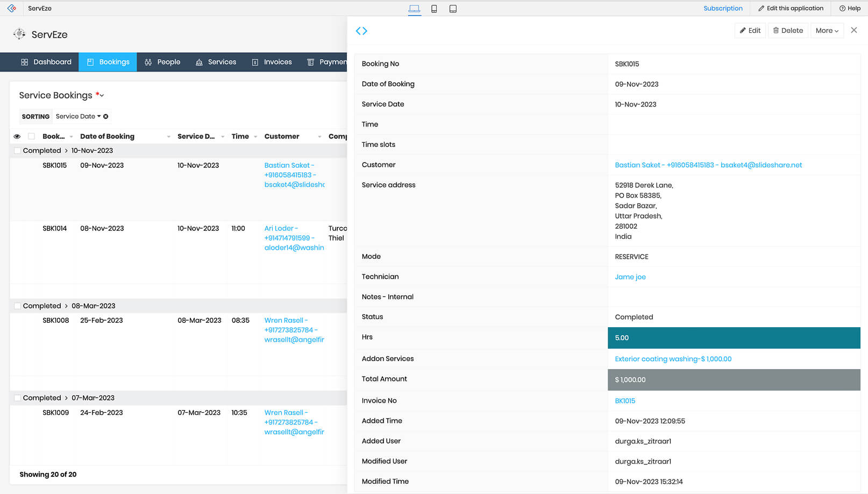Switch to mobile phone preview icon

(434, 9)
